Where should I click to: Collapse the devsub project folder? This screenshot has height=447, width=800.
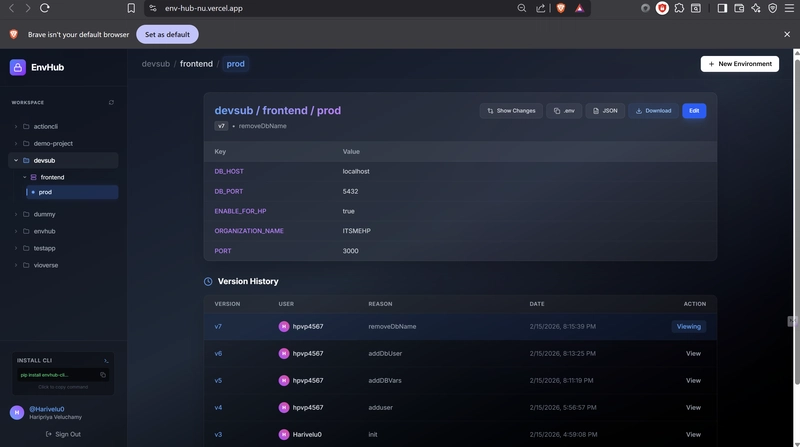(16, 160)
